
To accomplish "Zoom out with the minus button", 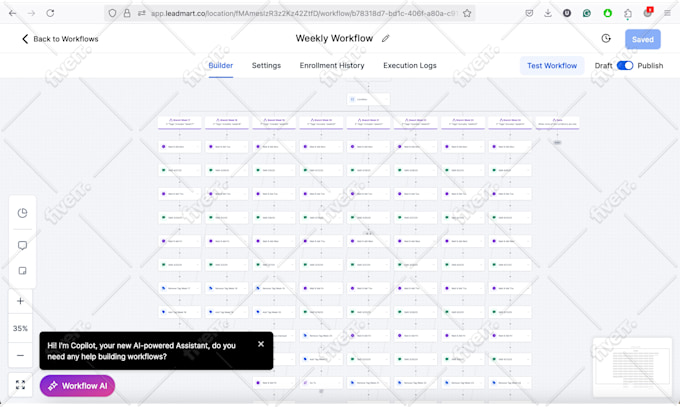I will pyautogui.click(x=20, y=355).
